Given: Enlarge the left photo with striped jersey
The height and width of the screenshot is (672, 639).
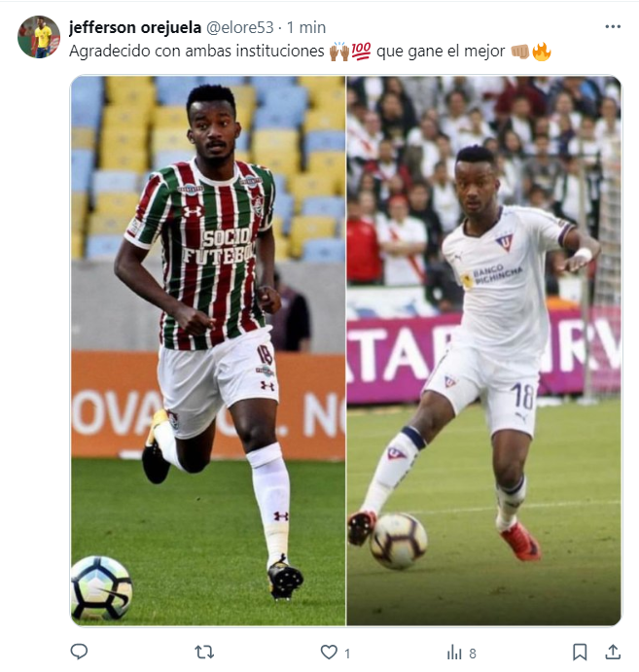Looking at the screenshot, I should [208, 350].
